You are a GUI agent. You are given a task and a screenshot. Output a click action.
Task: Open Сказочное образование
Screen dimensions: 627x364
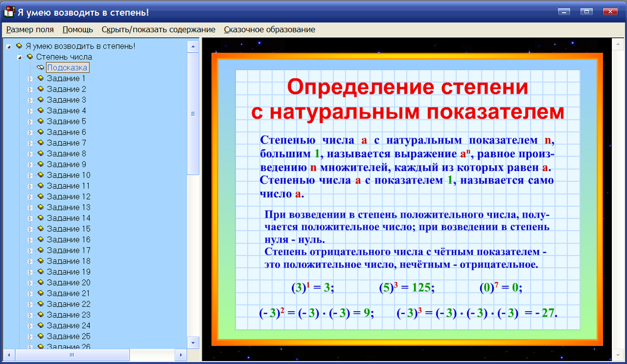(269, 29)
